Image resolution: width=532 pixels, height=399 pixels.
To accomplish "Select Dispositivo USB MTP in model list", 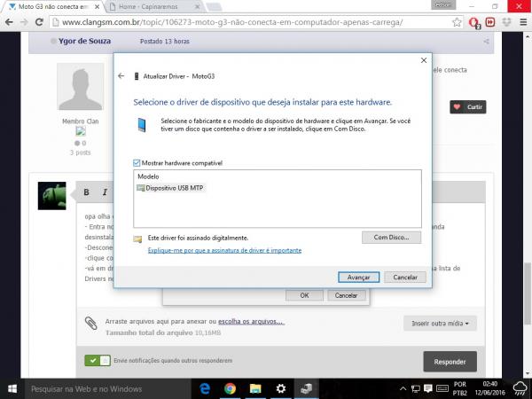I will 170,188.
